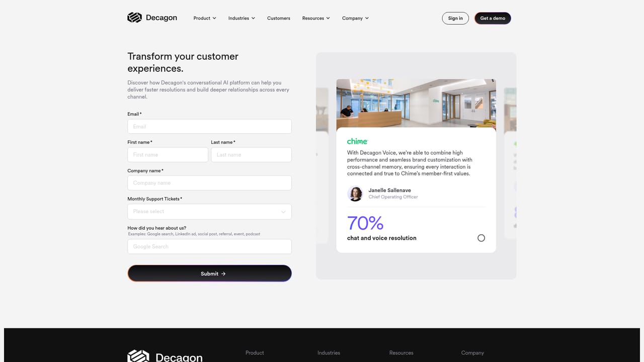644x362 pixels.
Task: Open the Product menu in the header
Action: (x=205, y=18)
